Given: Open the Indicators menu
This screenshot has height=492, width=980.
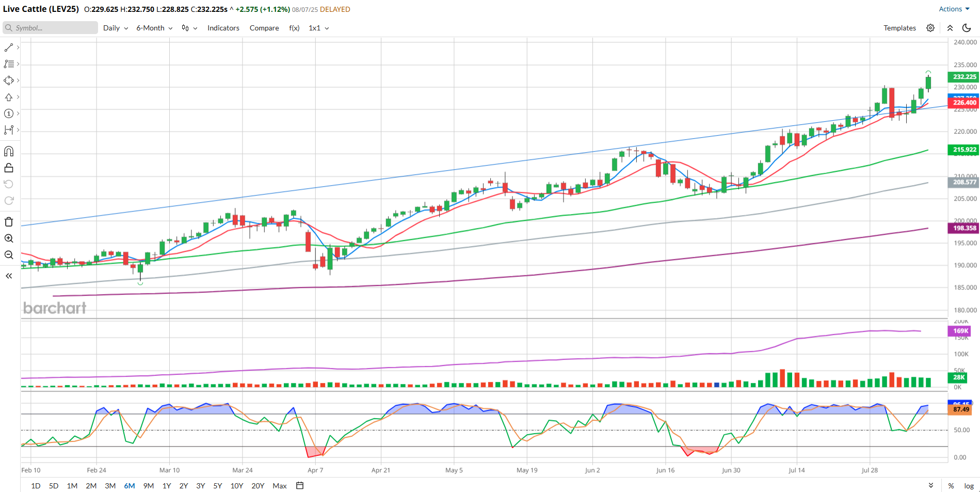Looking at the screenshot, I should click(223, 28).
